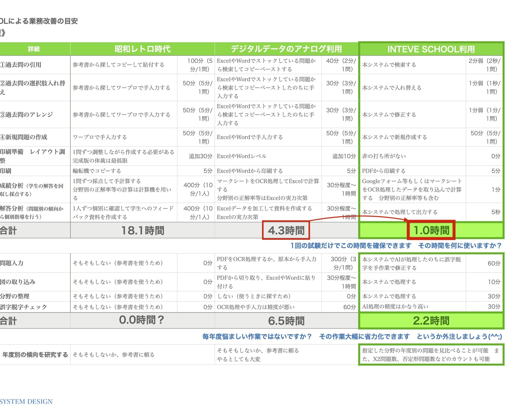Viewport: 525px width, 420px height.
Task: Select cell 指定した分野の年度別の問題を見比べることが可能
Action: coord(430,355)
